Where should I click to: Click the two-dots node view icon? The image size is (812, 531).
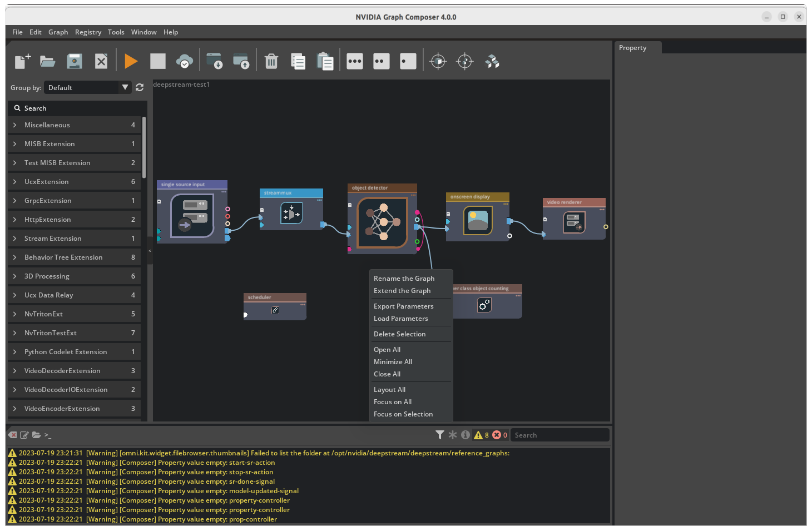pos(382,61)
